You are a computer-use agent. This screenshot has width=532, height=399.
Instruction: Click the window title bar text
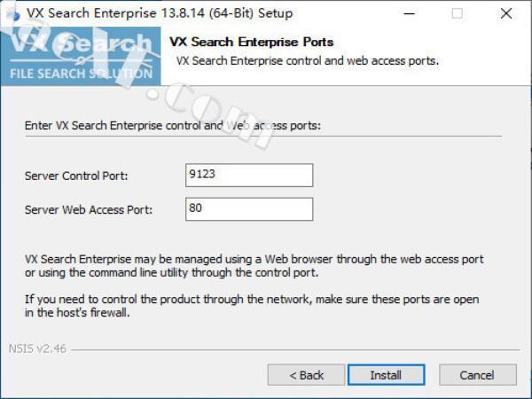[x=160, y=13]
